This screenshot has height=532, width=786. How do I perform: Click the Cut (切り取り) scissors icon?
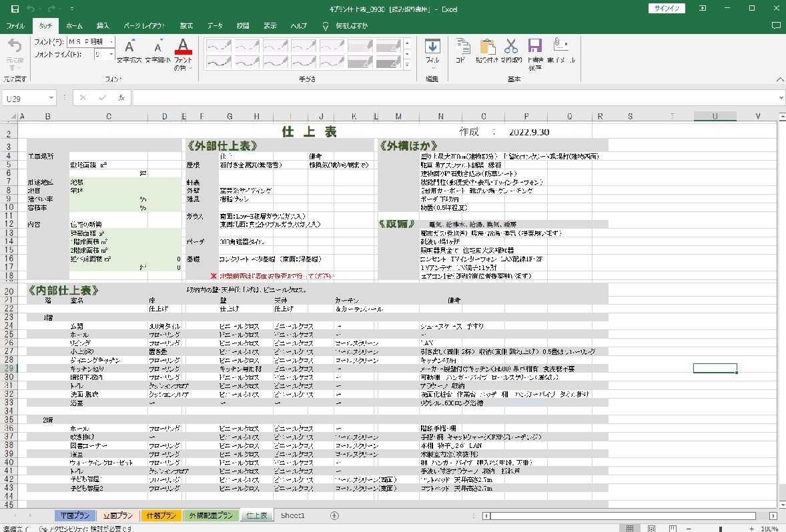click(x=511, y=47)
